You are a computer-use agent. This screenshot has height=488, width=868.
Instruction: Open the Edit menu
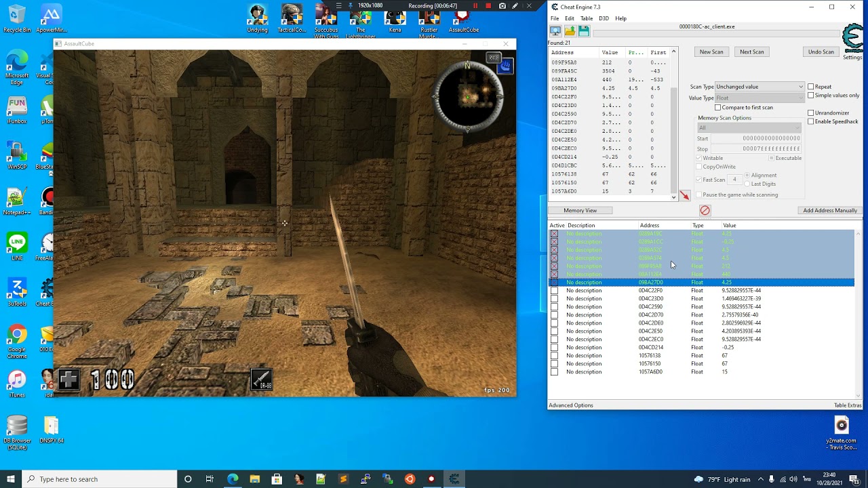pos(570,18)
